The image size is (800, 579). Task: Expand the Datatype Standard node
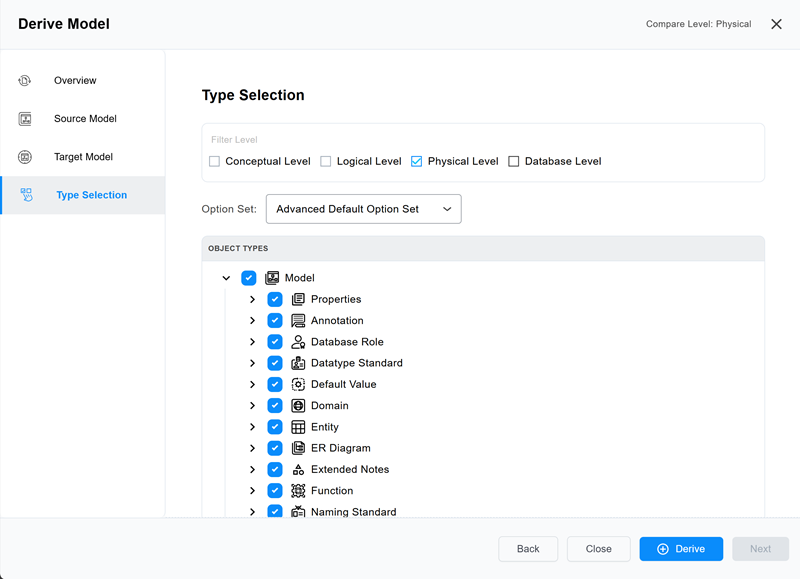253,363
